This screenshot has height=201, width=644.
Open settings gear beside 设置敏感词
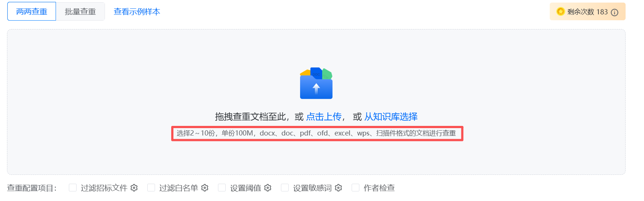pos(338,188)
